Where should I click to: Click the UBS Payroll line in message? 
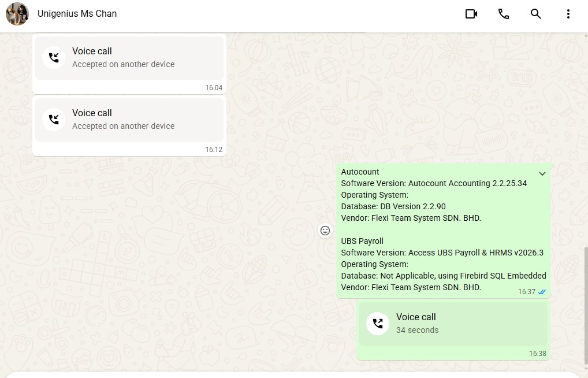[362, 241]
